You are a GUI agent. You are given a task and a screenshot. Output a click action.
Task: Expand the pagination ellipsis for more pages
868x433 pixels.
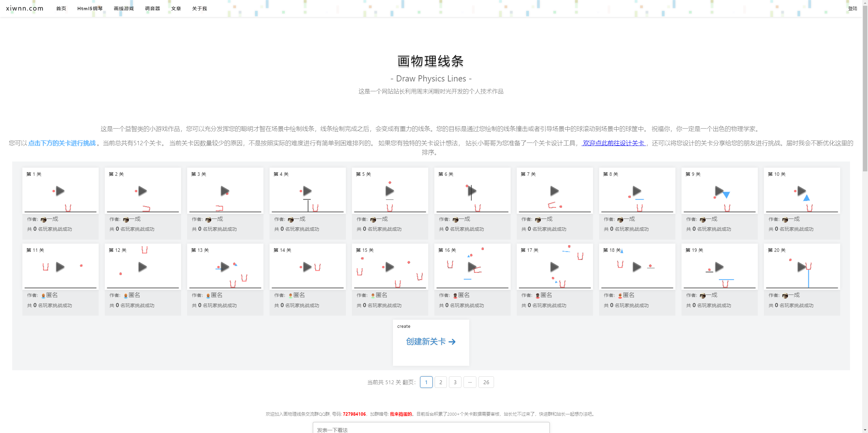pos(470,382)
